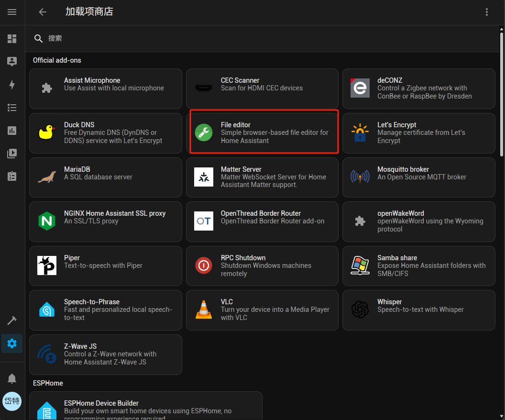Image resolution: width=505 pixels, height=420 pixels.
Task: Open the Media play sidebar icon
Action: click(x=12, y=154)
